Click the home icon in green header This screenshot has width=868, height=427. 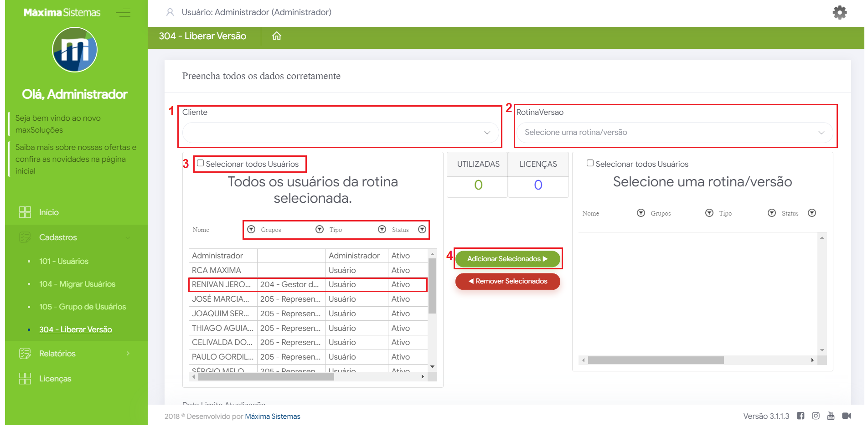pos(277,36)
